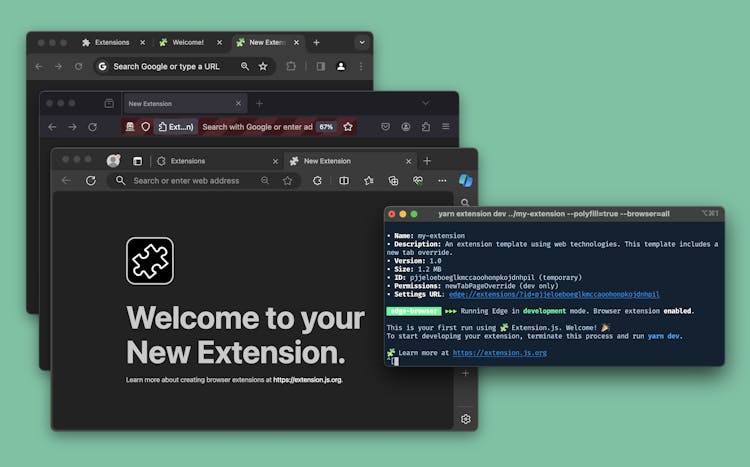
Task: Open Edge's Favorites list icon
Action: tap(369, 180)
